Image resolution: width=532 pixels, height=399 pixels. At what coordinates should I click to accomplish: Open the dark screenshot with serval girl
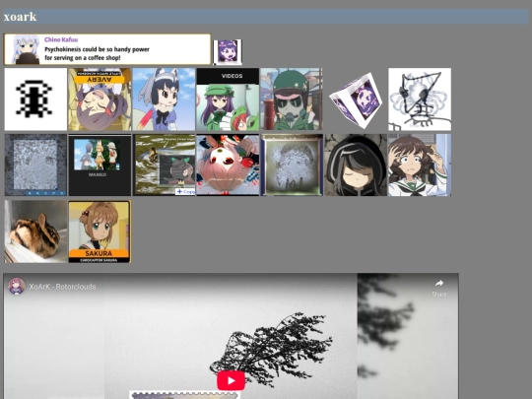100,165
